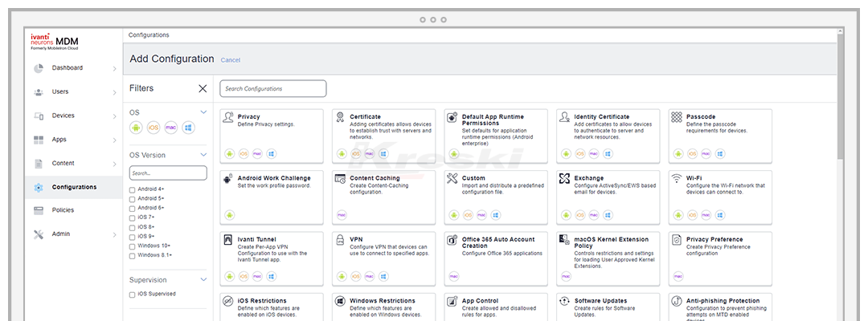This screenshot has width=868, height=321.
Task: Expand the Content menu arrow
Action: [115, 164]
